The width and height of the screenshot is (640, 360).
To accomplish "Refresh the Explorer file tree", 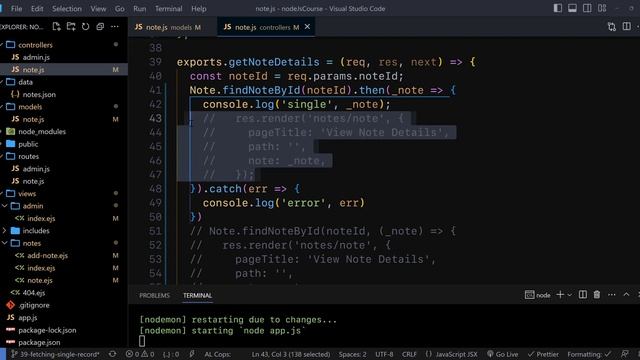I will [x=85, y=27].
